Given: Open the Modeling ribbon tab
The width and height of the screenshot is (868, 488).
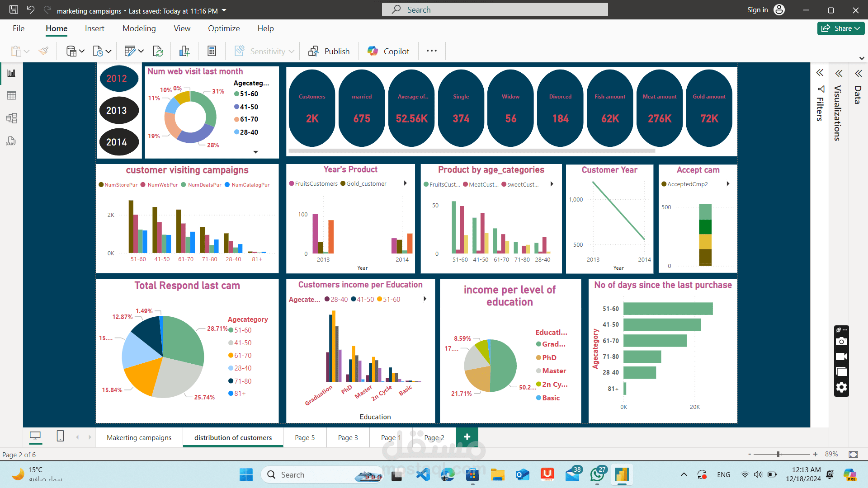Looking at the screenshot, I should click(x=139, y=28).
